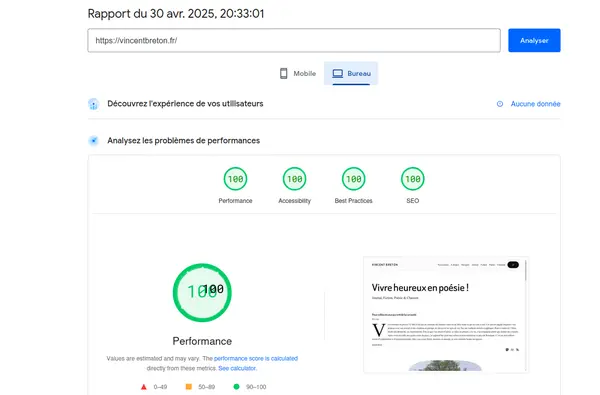
Task: Switch to the Mobile tab
Action: tap(298, 73)
